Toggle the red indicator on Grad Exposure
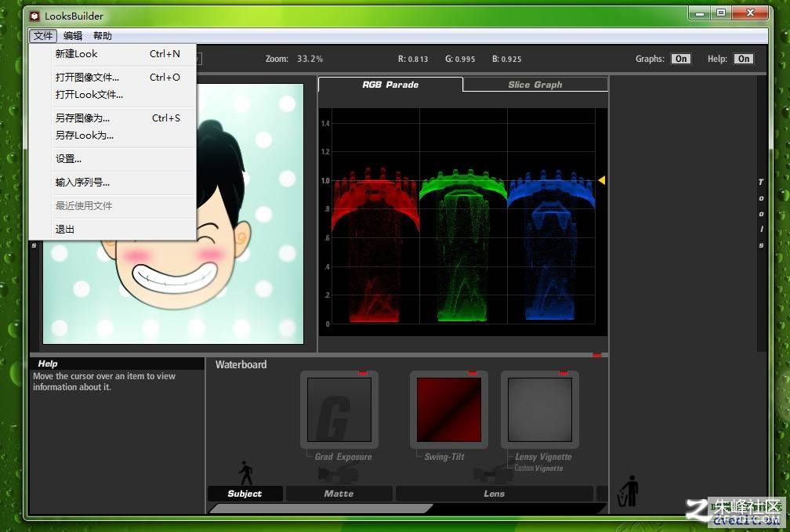Image resolution: width=790 pixels, height=532 pixels. click(363, 373)
